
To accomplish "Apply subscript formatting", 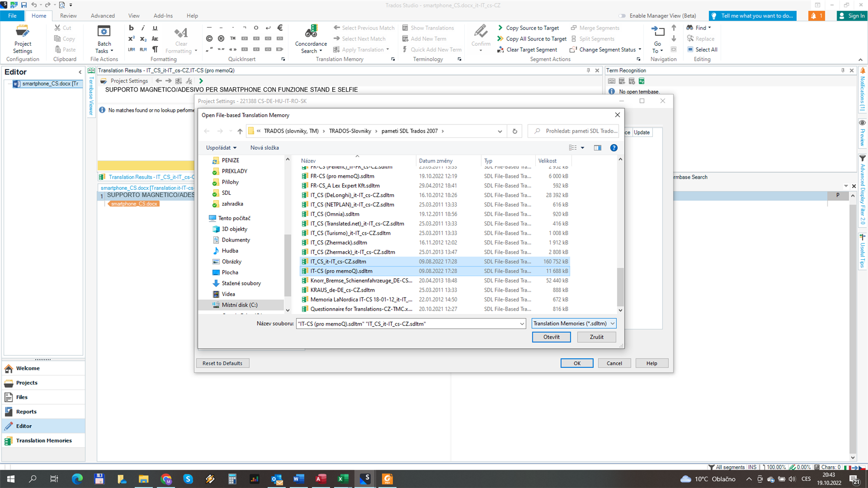I will pyautogui.click(x=143, y=39).
